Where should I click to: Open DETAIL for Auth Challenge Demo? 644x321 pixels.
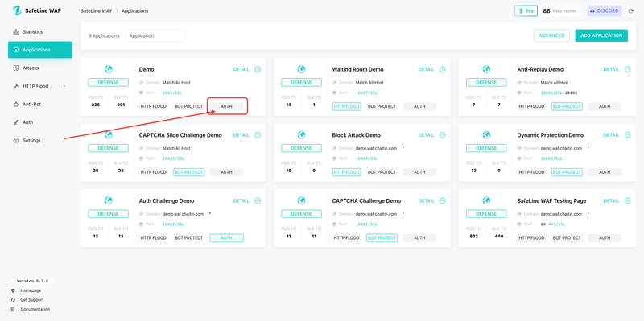(x=241, y=201)
